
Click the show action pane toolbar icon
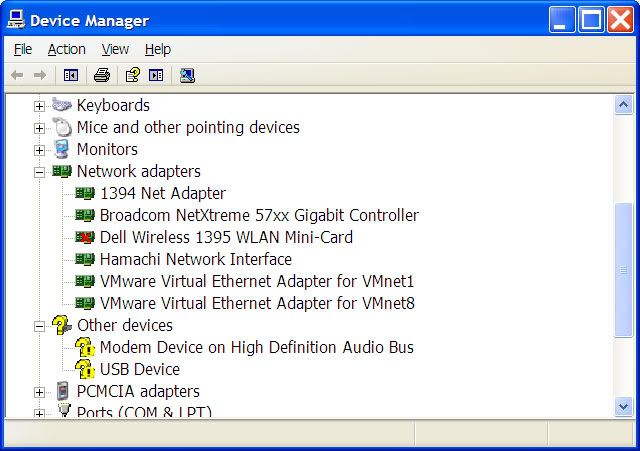coord(156,75)
